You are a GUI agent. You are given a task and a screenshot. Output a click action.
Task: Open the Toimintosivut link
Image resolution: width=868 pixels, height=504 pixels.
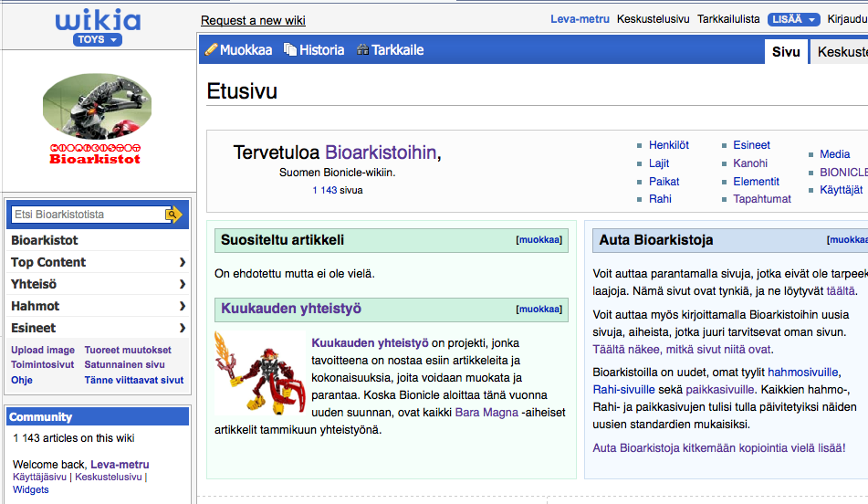43,364
